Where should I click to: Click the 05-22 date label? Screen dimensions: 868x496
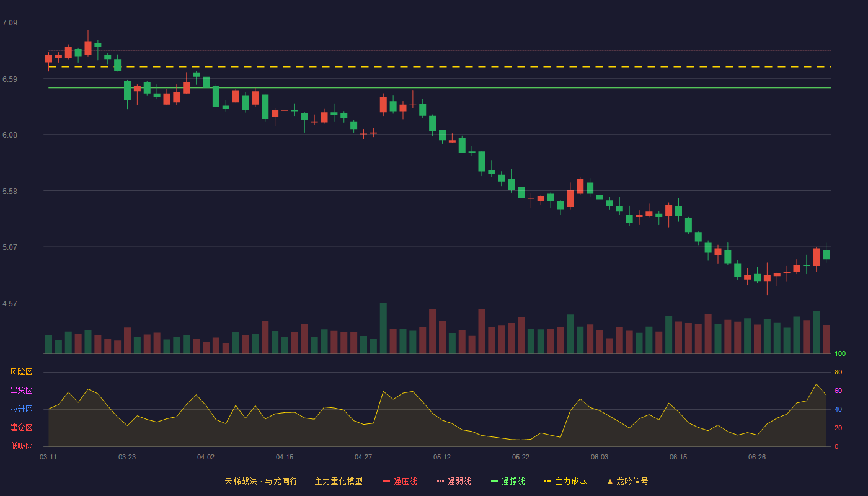[x=521, y=457]
